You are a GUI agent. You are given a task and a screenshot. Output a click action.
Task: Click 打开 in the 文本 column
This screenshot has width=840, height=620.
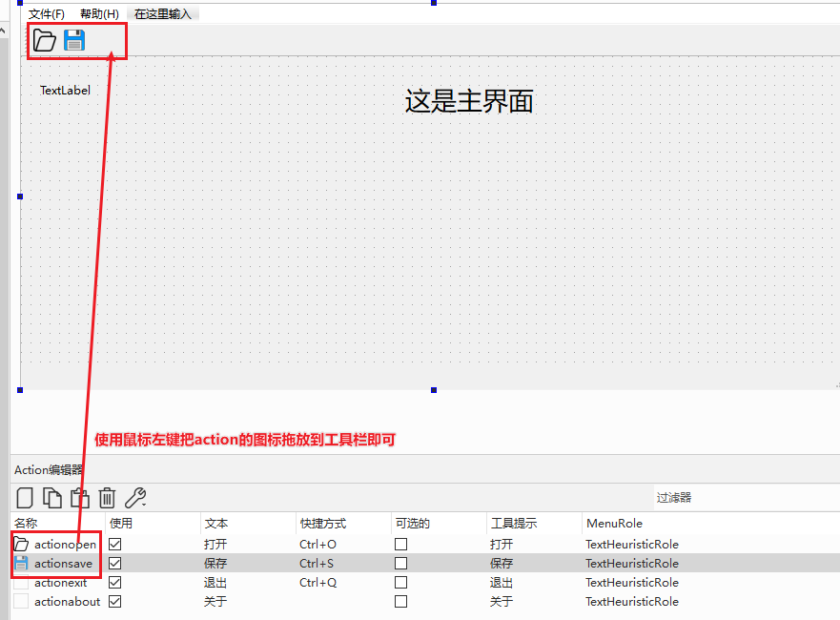215,545
